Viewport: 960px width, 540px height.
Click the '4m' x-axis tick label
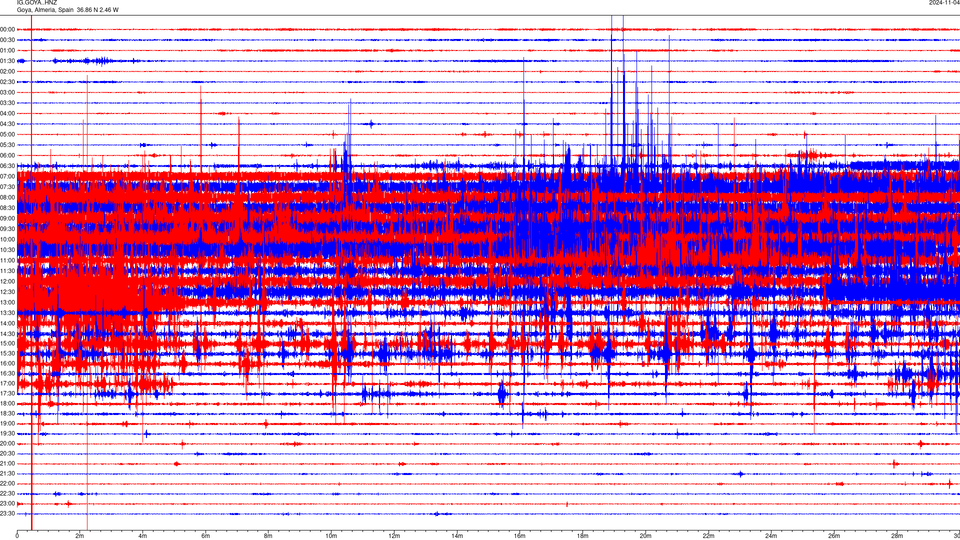click(x=143, y=536)
